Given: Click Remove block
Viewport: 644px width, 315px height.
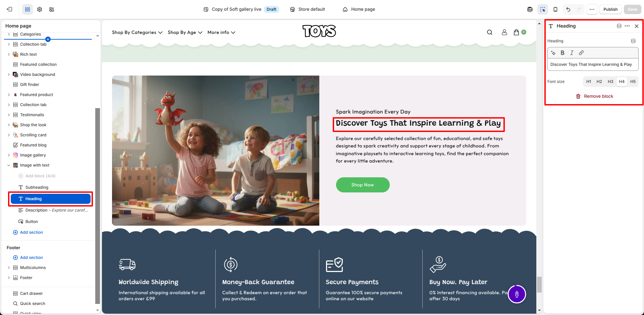Looking at the screenshot, I should [x=594, y=96].
